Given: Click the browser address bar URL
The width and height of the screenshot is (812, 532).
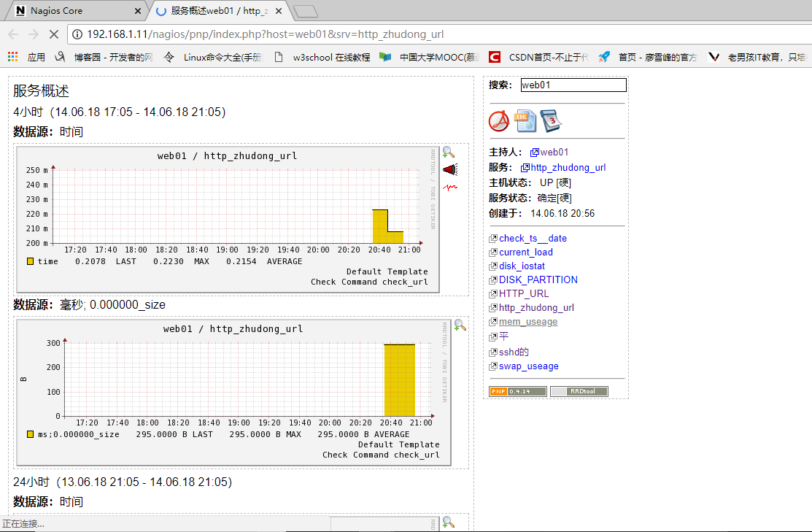Looking at the screenshot, I should click(x=265, y=34).
